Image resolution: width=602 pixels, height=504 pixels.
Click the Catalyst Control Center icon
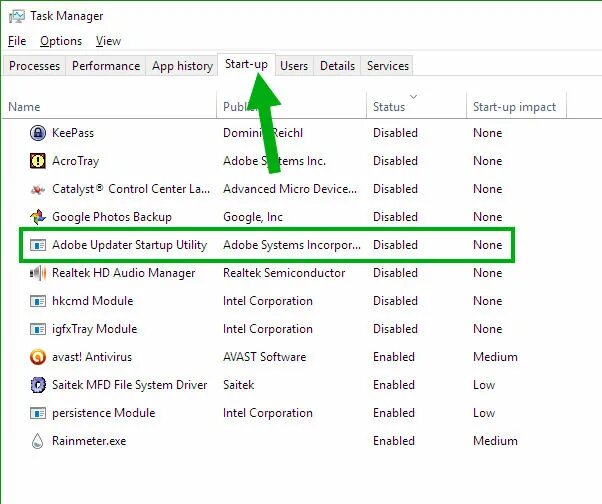(x=38, y=189)
